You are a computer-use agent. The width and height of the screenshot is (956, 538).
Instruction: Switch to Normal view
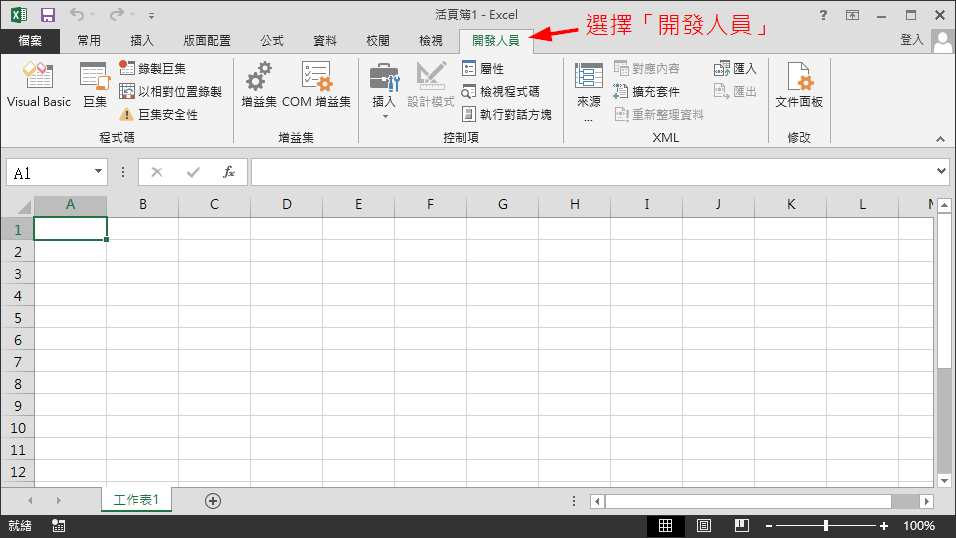coord(666,526)
